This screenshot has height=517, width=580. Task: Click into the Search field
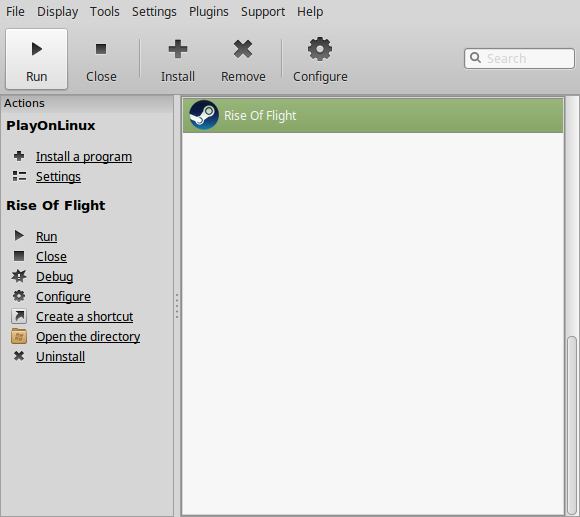tap(519, 58)
